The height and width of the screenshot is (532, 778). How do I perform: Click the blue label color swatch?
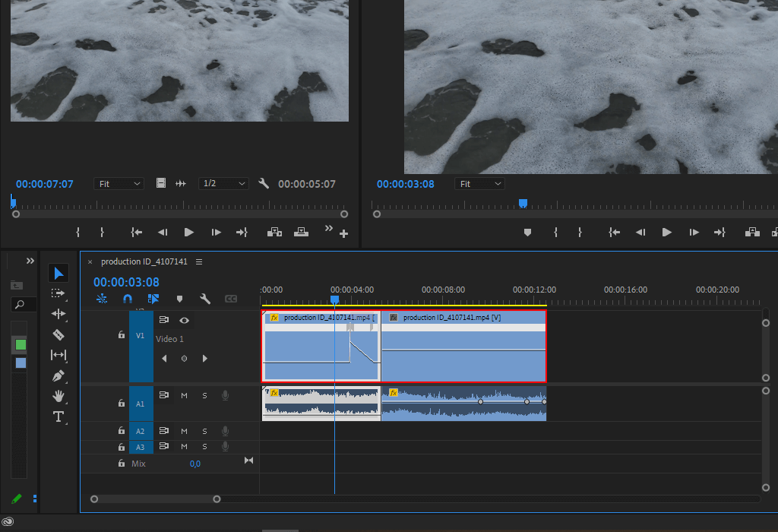(x=21, y=363)
